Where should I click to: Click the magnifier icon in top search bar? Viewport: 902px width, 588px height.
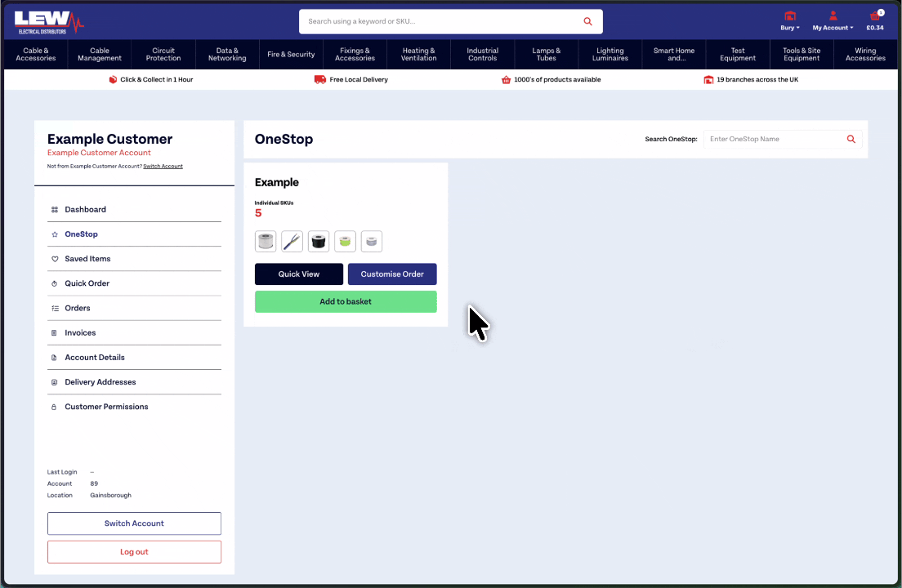coord(587,22)
